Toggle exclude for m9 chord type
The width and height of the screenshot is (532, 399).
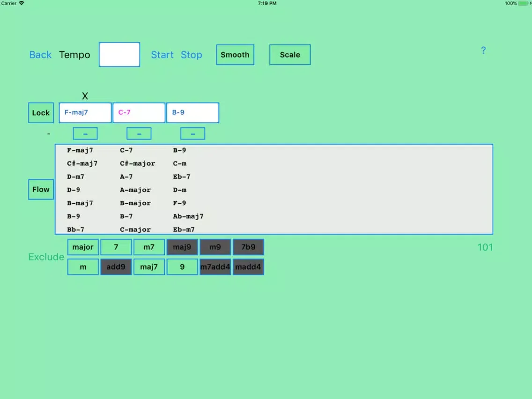pos(215,247)
